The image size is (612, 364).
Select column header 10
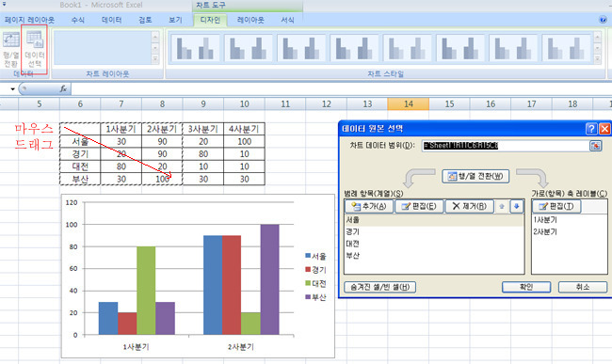coord(245,104)
